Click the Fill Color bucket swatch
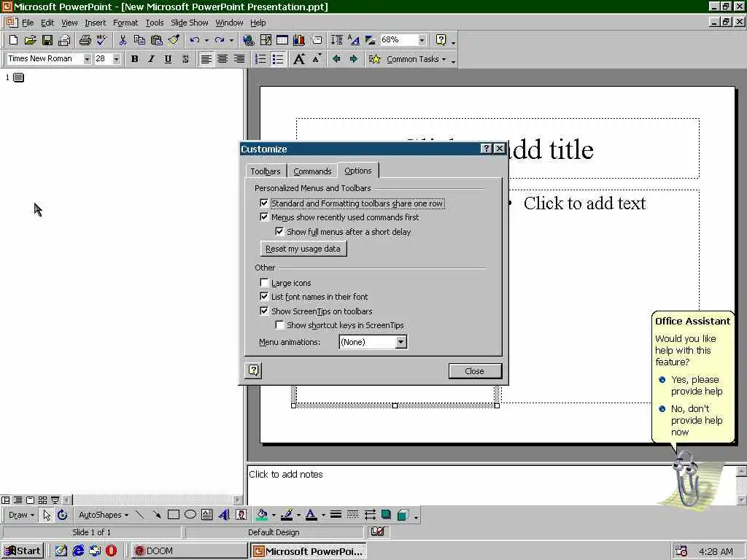 pyautogui.click(x=262, y=515)
